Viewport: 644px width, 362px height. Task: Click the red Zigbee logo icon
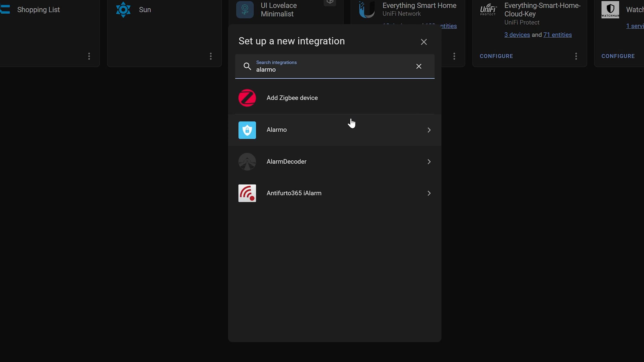point(247,98)
